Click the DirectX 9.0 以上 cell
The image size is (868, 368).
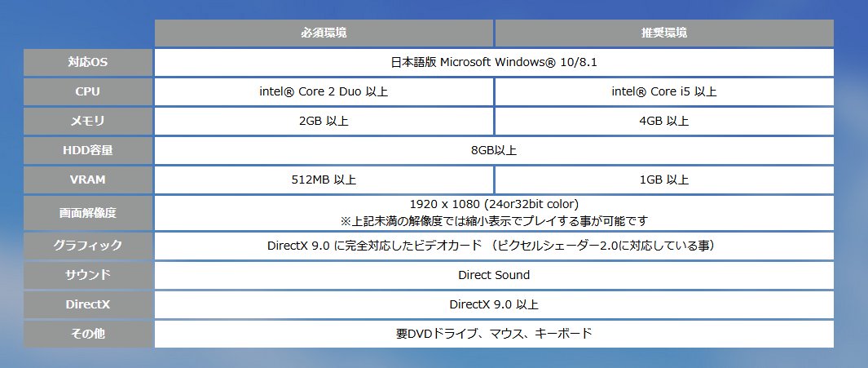(x=494, y=305)
